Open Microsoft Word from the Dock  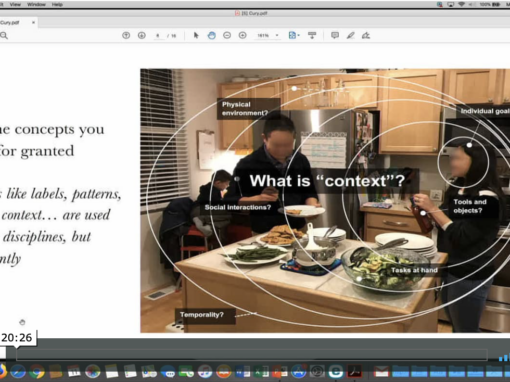pos(243,371)
